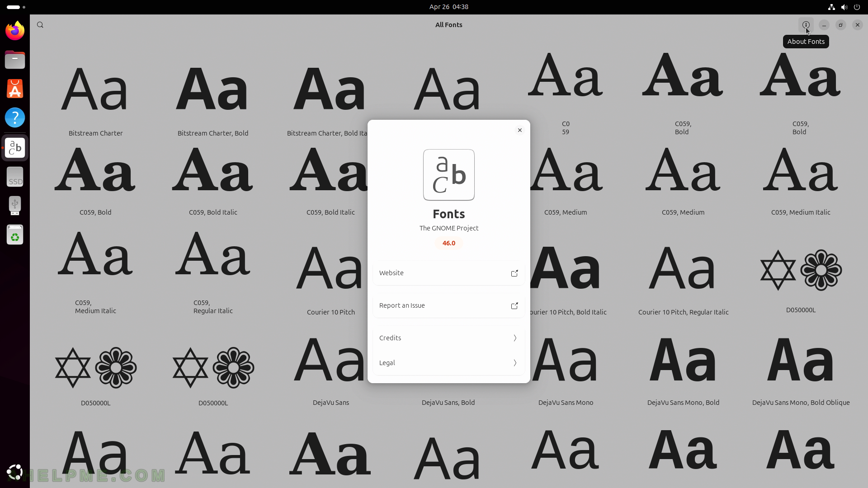Screen dimensions: 868x488
Task: Open the search icon in Fonts header
Action: click(40, 25)
